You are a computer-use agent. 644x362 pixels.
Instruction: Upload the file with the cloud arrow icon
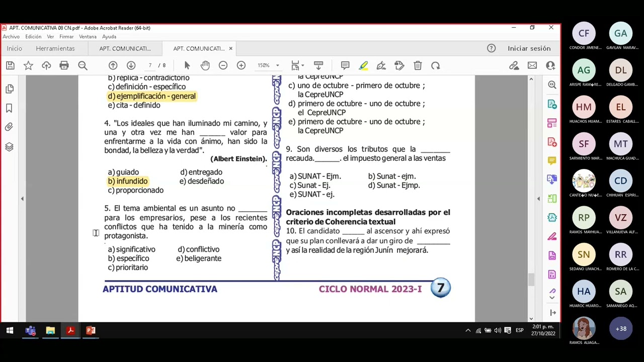46,66
